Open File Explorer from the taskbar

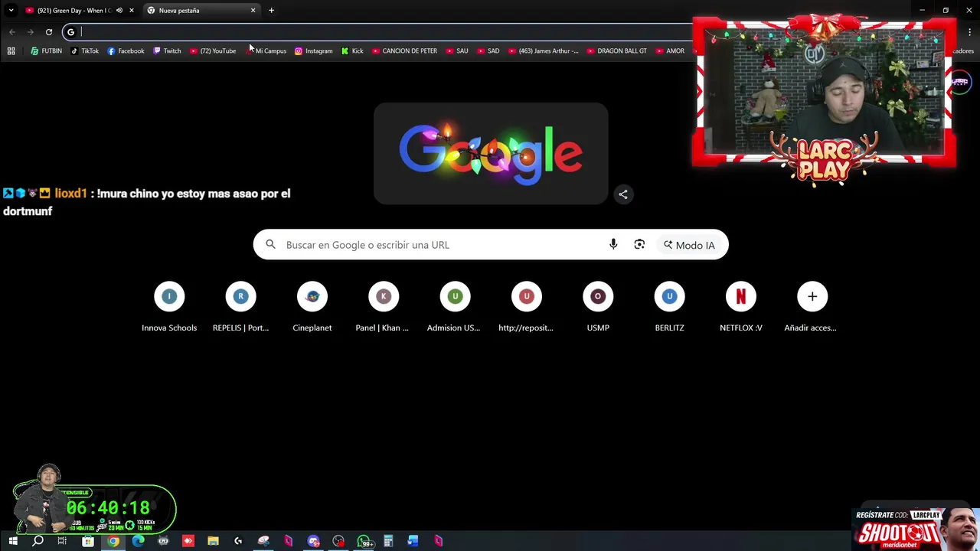pos(213,542)
